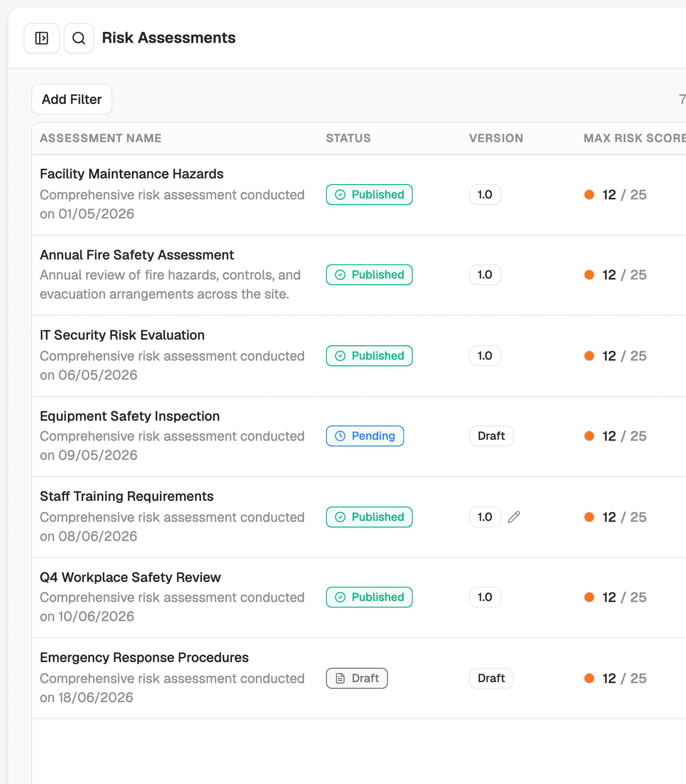Click the Add Filter button
Screen dimensions: 686x784
click(x=72, y=99)
